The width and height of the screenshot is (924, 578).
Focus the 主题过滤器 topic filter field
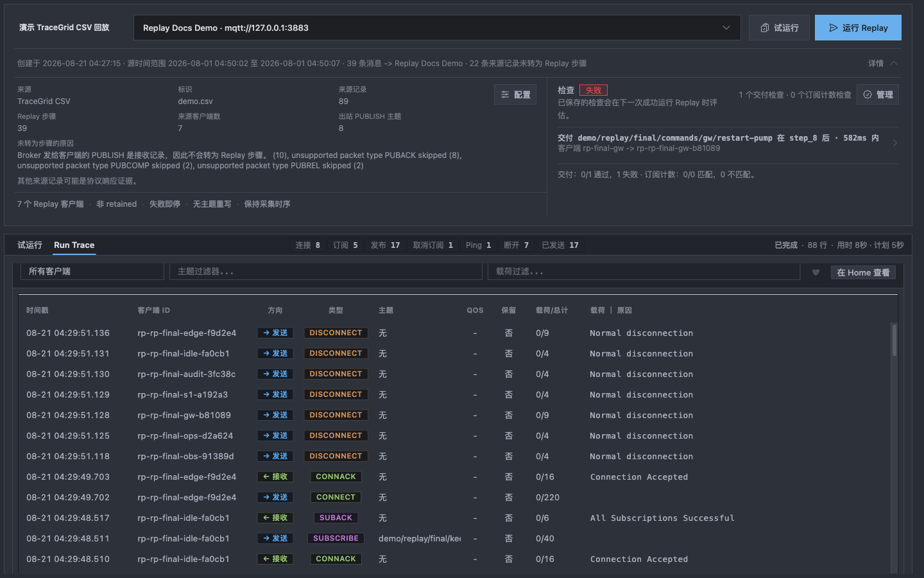[326, 272]
